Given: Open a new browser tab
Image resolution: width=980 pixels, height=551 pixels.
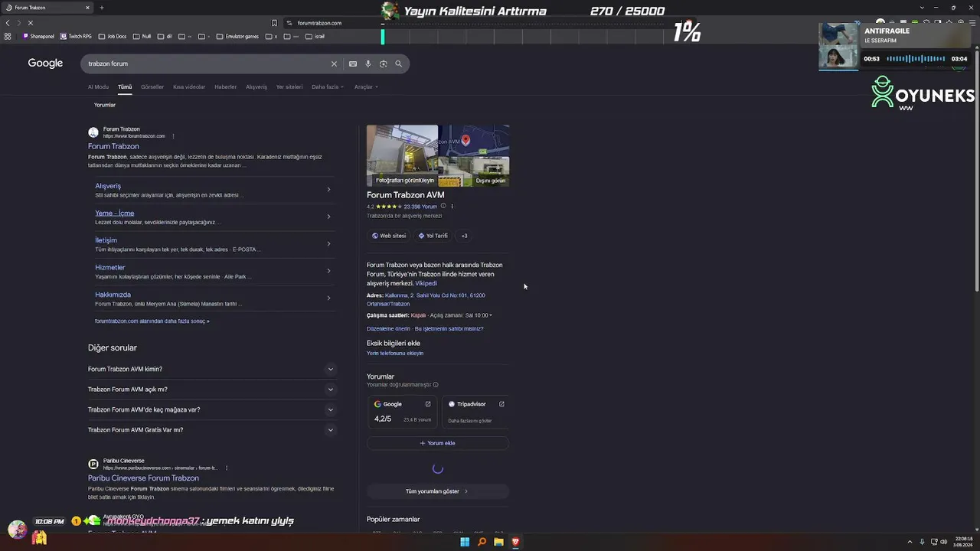Looking at the screenshot, I should click(101, 8).
